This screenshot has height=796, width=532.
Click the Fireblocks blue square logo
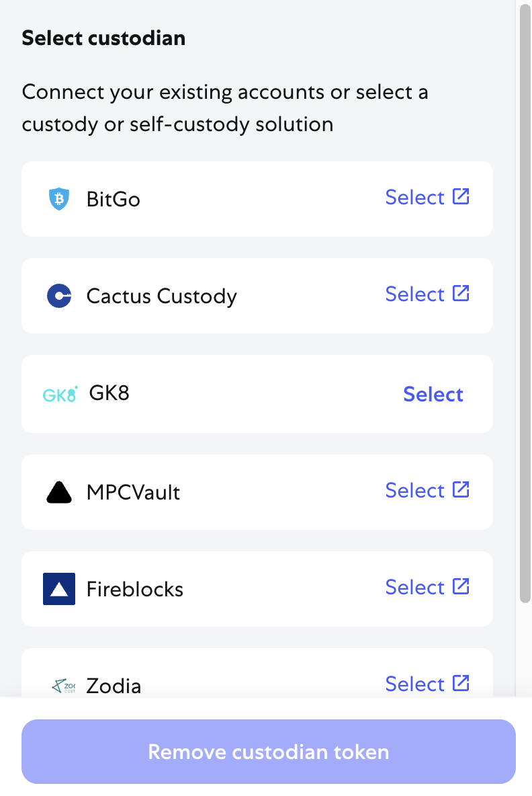click(59, 589)
